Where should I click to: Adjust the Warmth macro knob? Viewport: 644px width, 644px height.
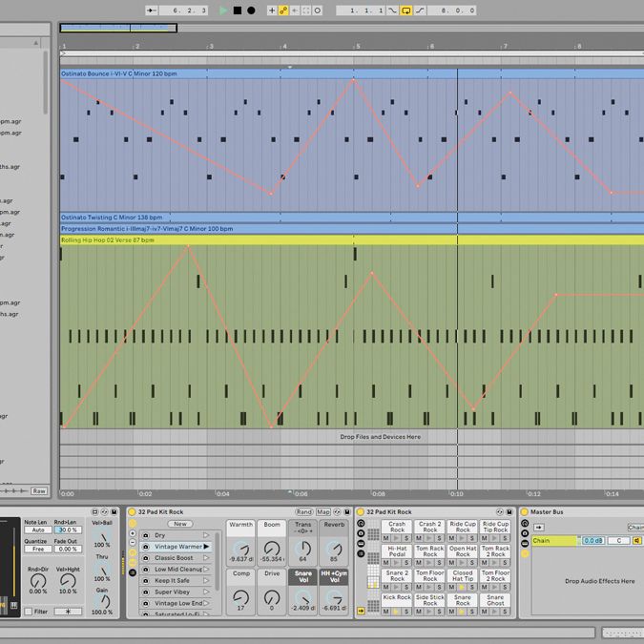[241, 549]
